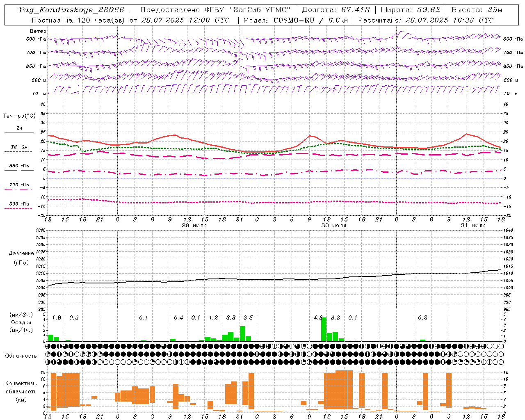Select the 3.5 precipitation total
Screen dimensions: 525x420
248,318
